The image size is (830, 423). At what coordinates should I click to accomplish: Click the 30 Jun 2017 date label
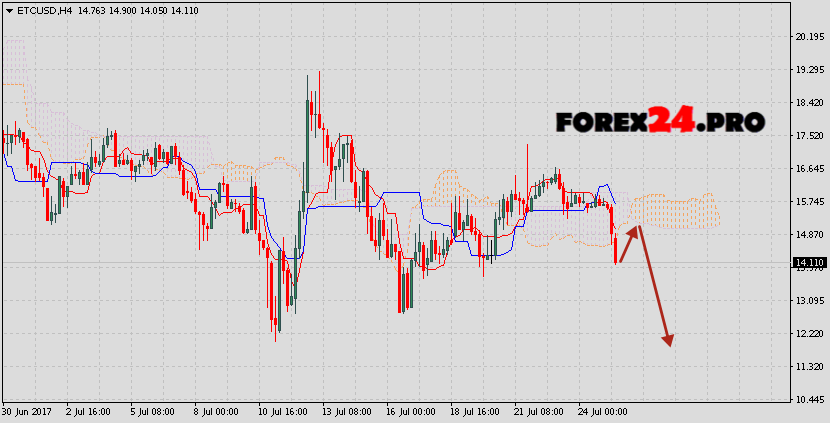[24, 412]
